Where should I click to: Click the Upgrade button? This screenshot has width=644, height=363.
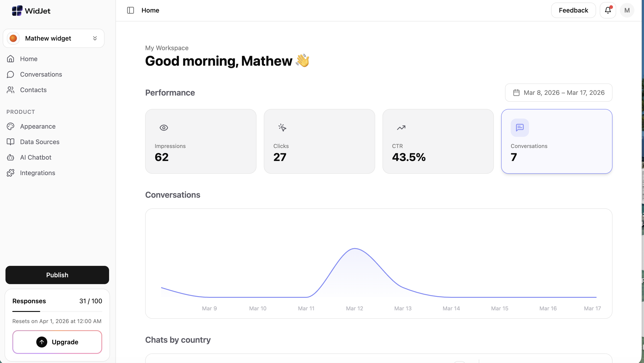(57, 342)
